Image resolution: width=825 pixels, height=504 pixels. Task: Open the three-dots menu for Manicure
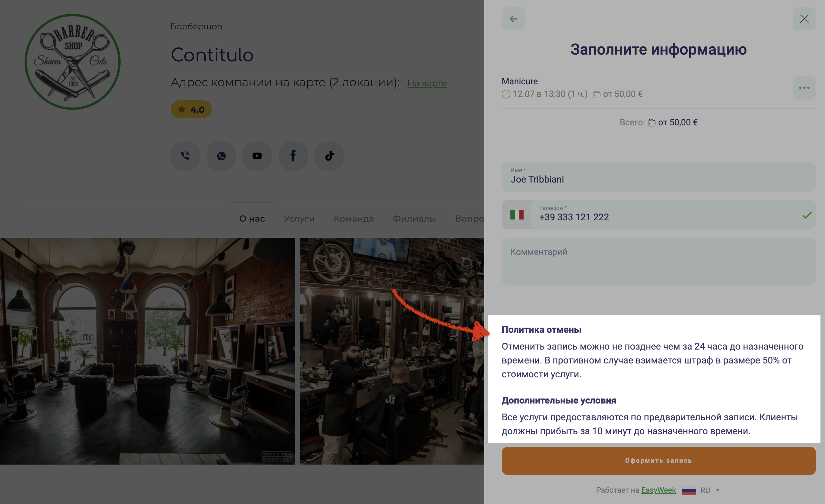coord(804,88)
